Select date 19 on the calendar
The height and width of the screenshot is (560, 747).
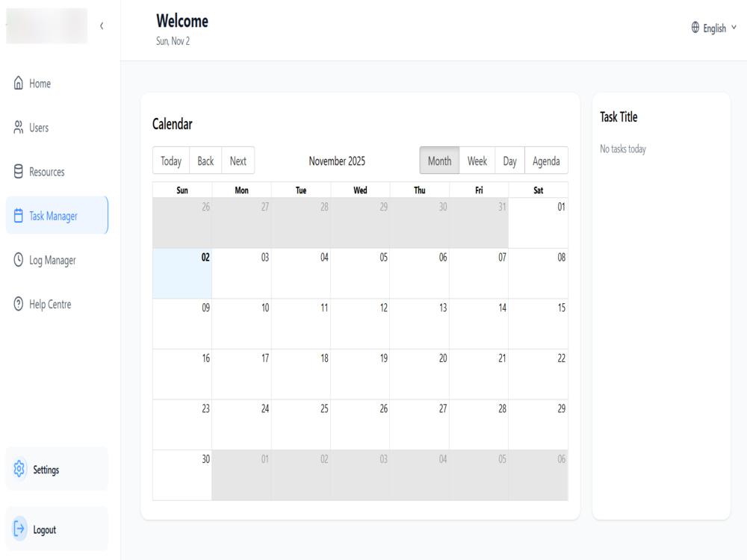click(383, 358)
